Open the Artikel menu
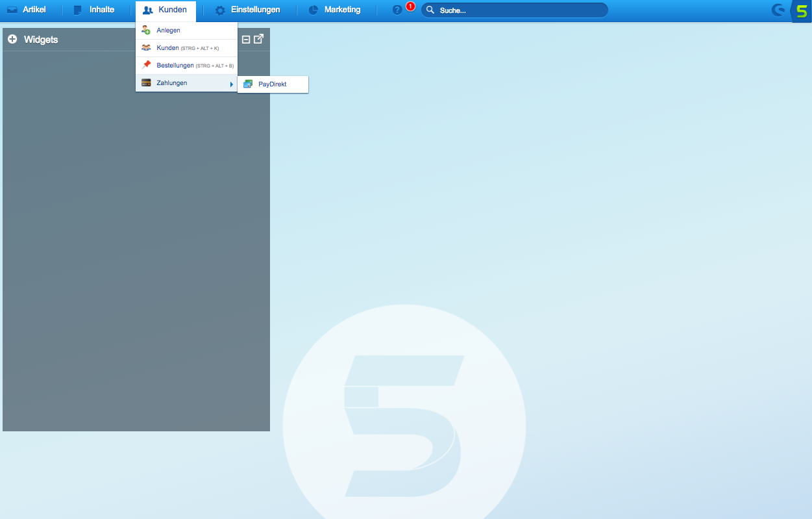This screenshot has width=812, height=519. point(27,10)
